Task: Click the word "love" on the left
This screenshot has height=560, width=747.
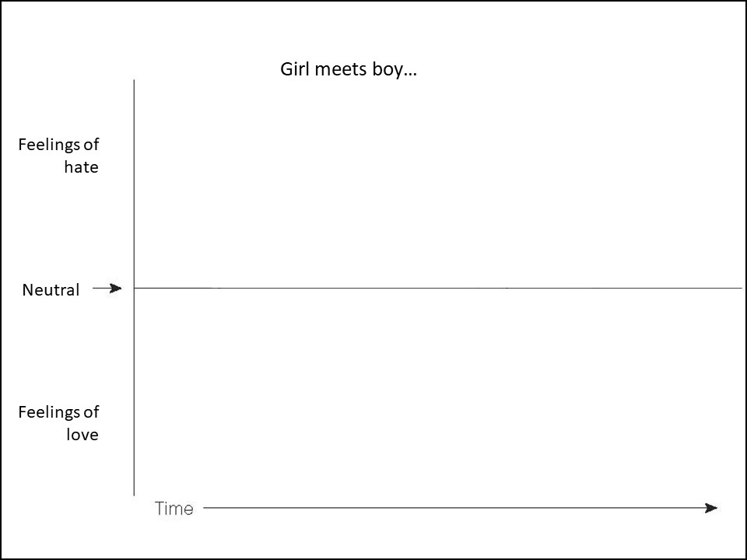Action: [81, 435]
